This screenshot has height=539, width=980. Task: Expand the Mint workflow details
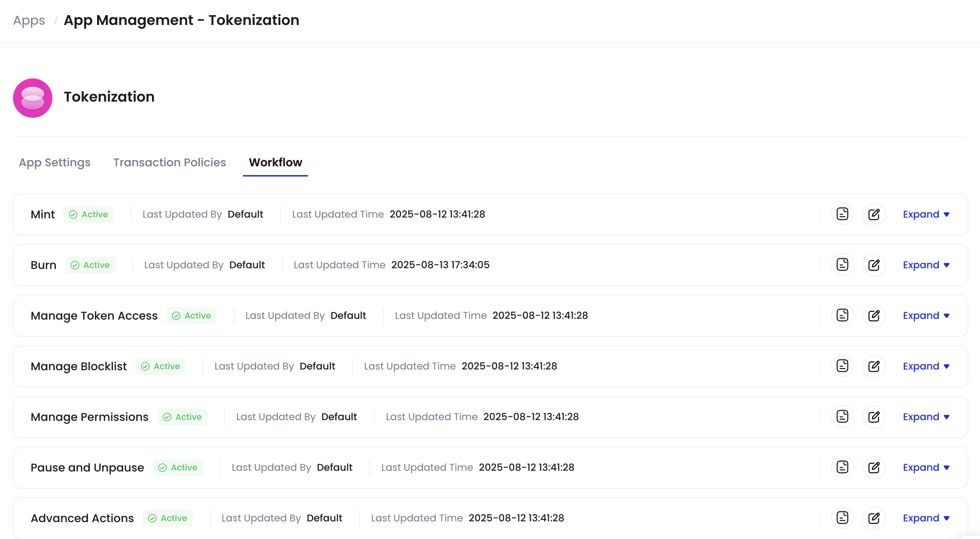926,214
